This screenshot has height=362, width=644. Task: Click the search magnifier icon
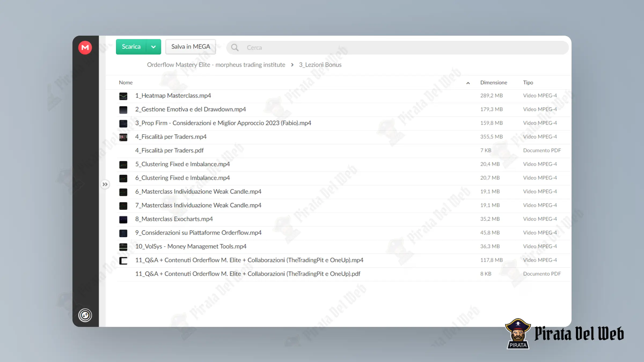(x=235, y=47)
